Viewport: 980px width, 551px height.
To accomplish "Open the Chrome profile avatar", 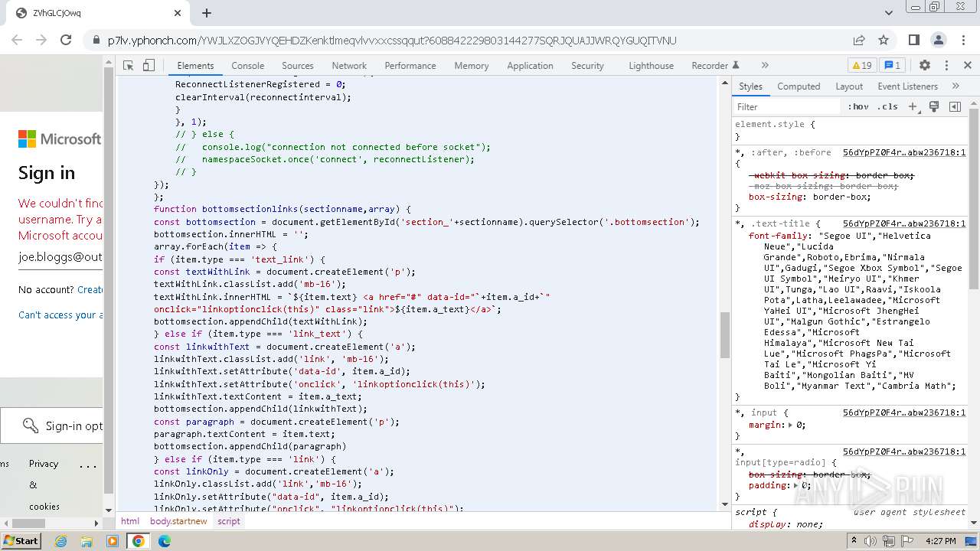I will point(938,41).
